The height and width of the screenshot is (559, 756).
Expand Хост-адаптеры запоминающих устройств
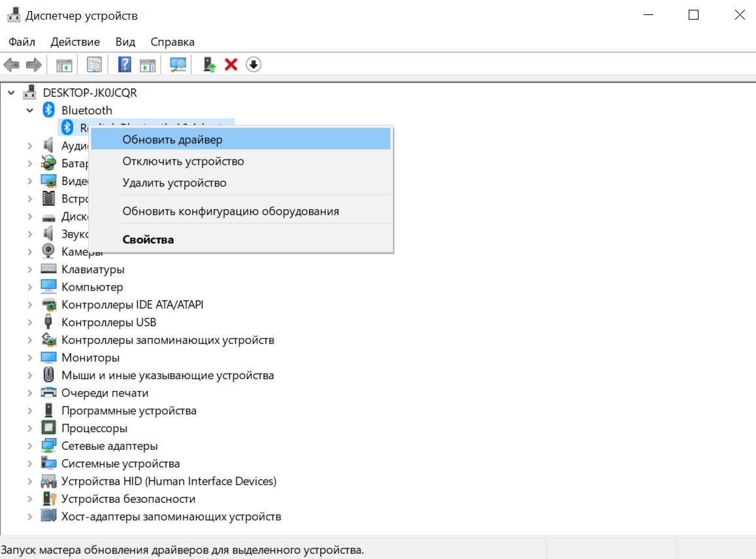30,517
